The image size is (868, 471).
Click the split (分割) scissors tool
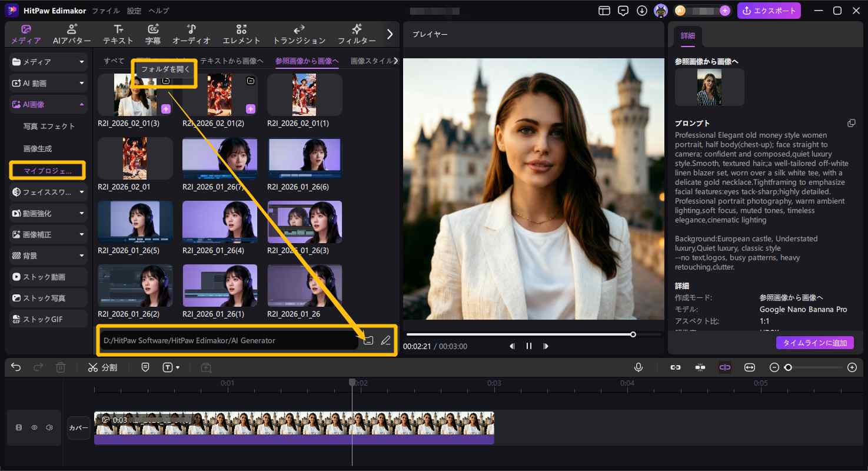[102, 367]
